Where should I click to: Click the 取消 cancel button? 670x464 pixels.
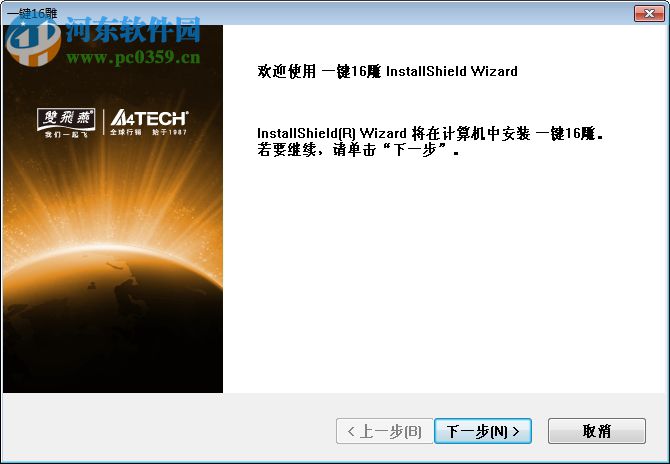click(x=597, y=431)
